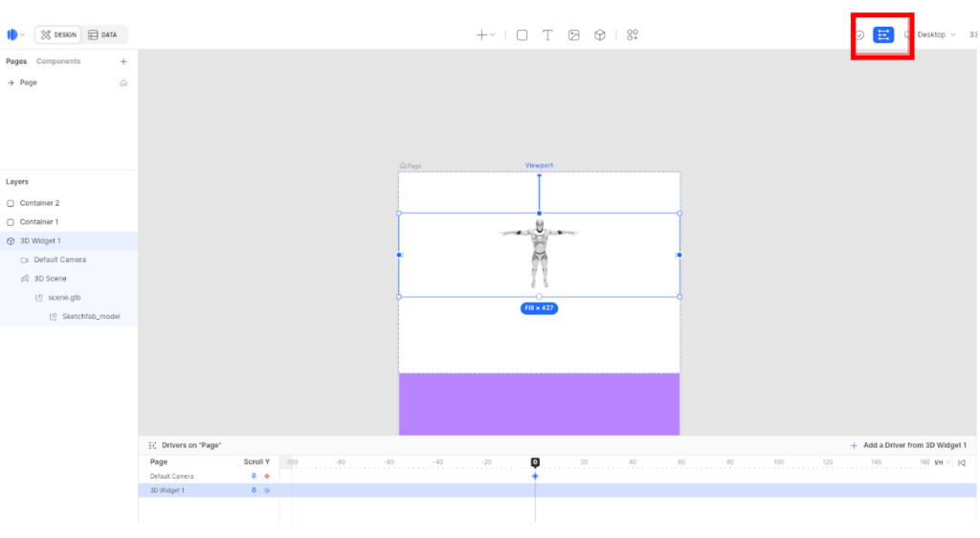Open the VH units dropdown in timeline
980x538 pixels.
pyautogui.click(x=941, y=462)
